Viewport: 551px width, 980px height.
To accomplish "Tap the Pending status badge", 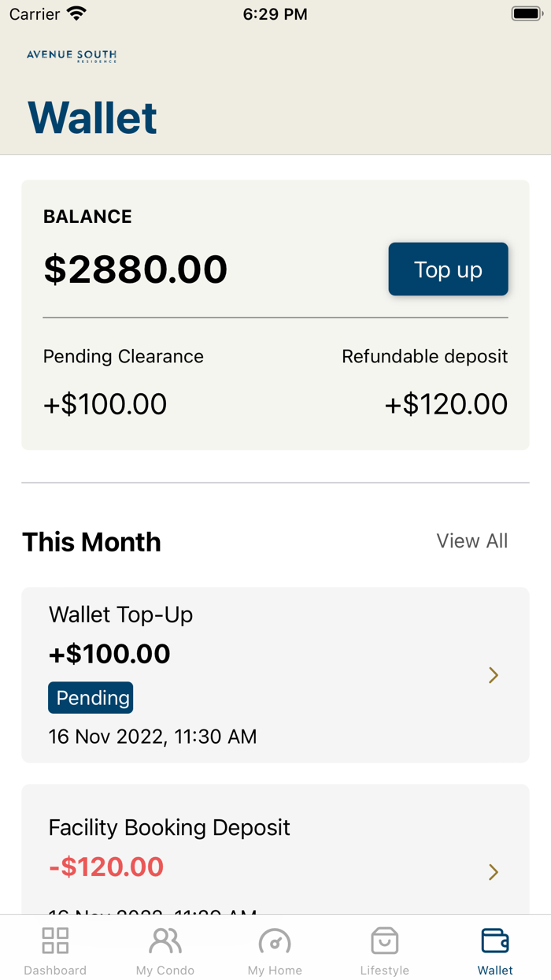I will 91,698.
